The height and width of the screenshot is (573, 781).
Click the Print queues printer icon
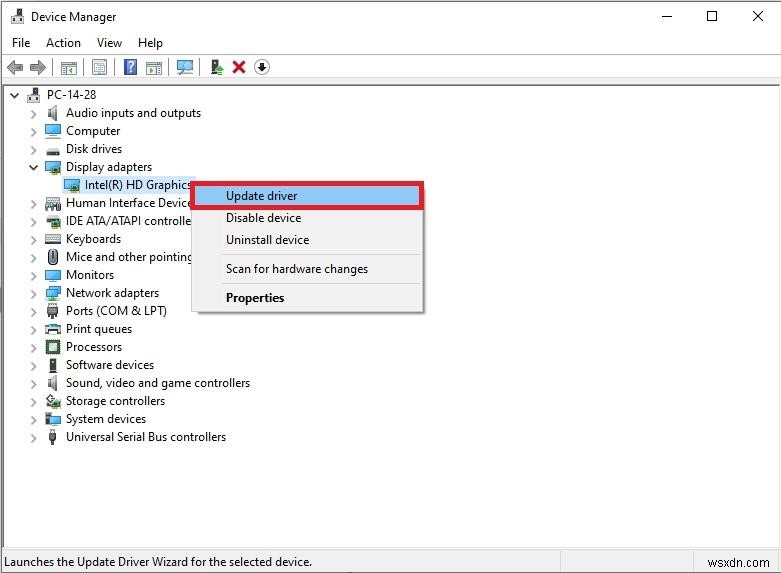pyautogui.click(x=53, y=329)
